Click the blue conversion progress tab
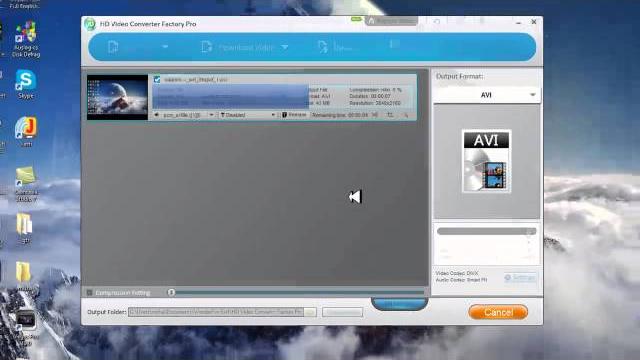This screenshot has height=360, width=640. click(400, 304)
